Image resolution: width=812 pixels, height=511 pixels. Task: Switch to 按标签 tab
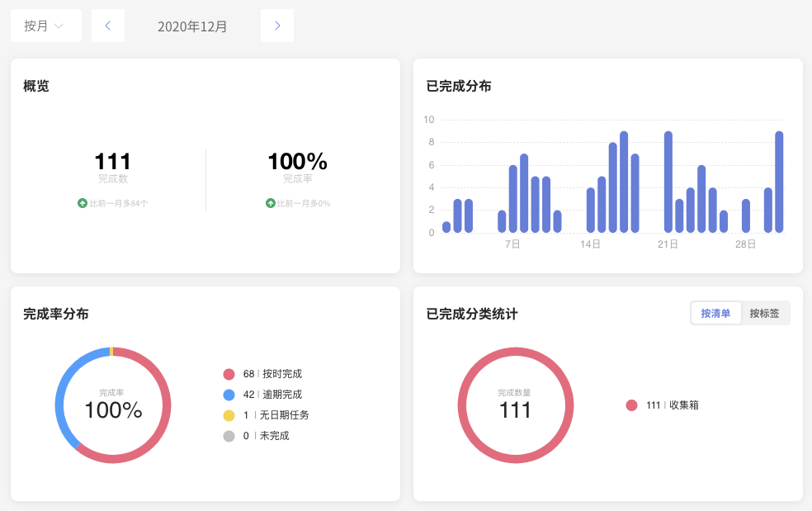(x=764, y=313)
